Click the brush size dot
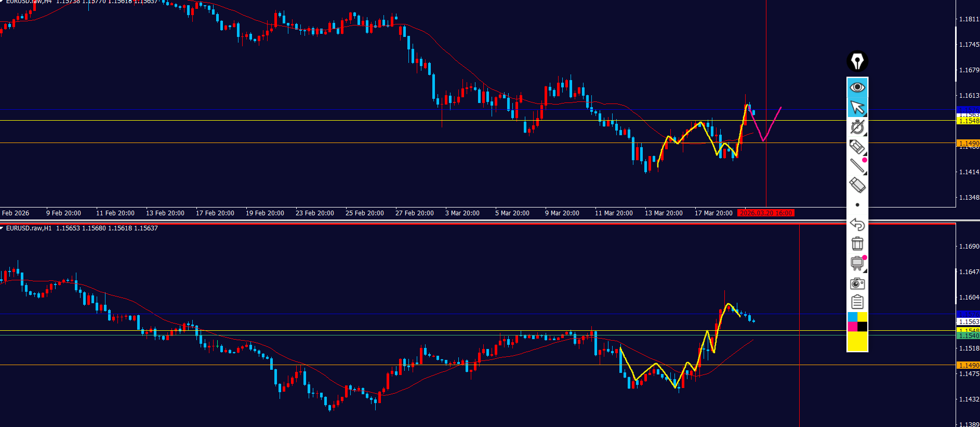The image size is (980, 427). [x=857, y=205]
